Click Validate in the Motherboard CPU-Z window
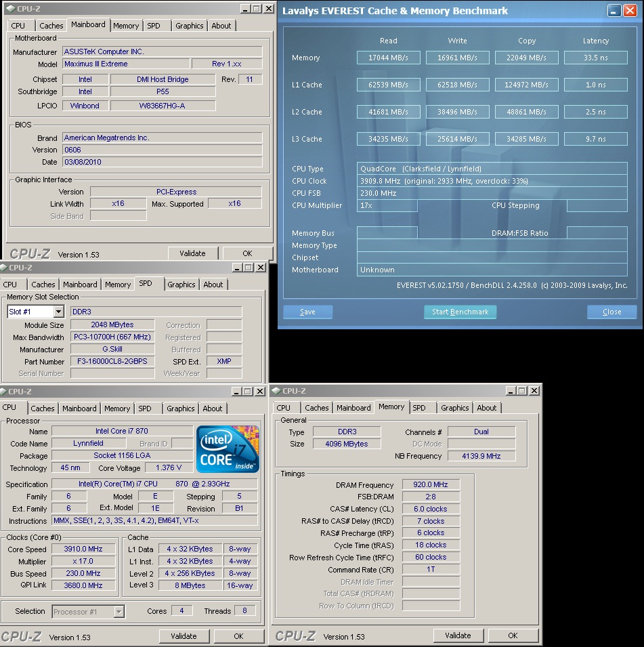 pos(192,253)
